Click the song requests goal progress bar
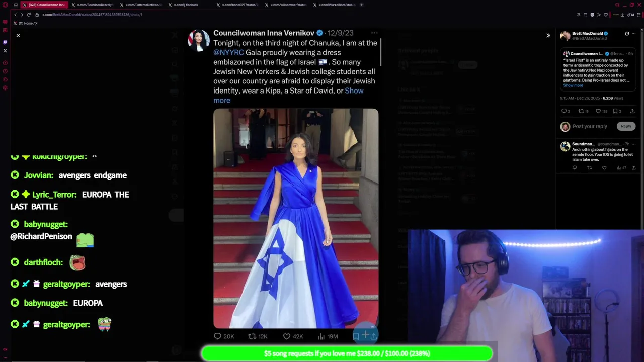644x362 pixels. [x=347, y=353]
